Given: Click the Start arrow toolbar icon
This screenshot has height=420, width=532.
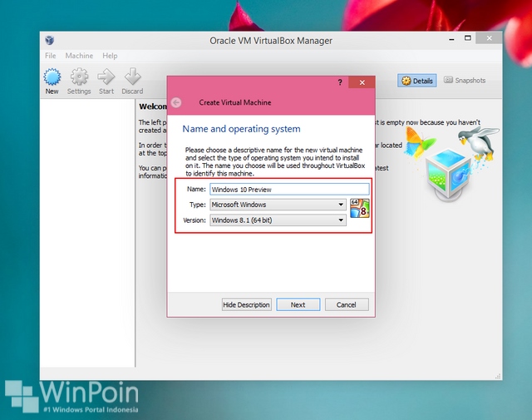Looking at the screenshot, I should pos(106,82).
